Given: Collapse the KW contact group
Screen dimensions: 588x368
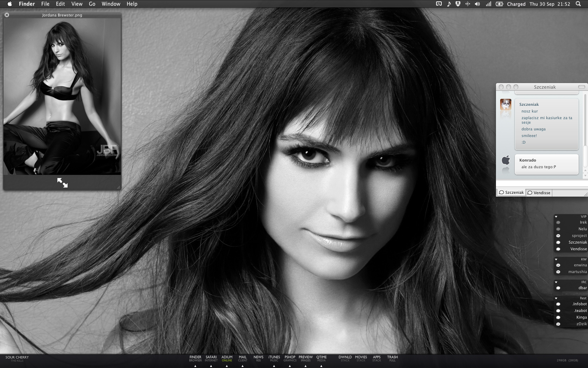Looking at the screenshot, I should (x=556, y=259).
